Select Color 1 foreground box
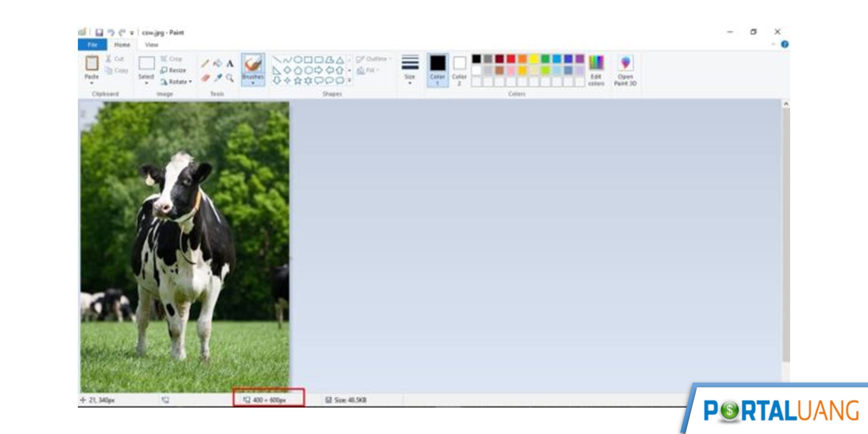The width and height of the screenshot is (868, 434). (437, 70)
